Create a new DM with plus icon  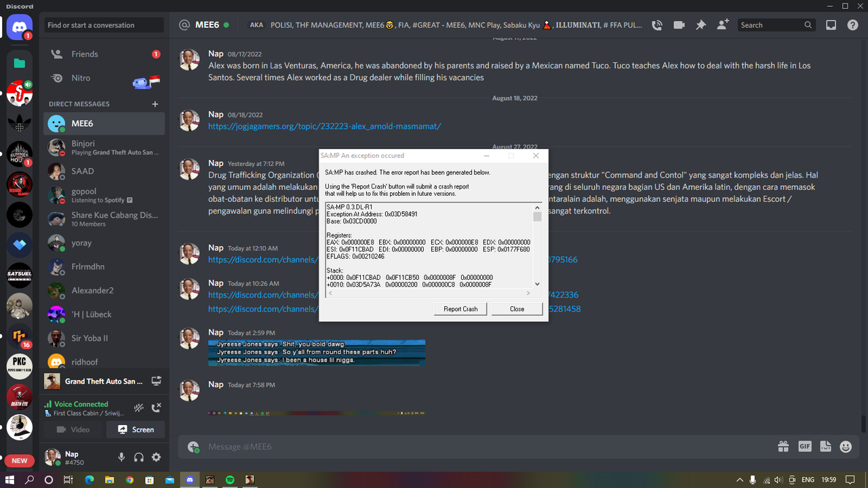tap(155, 104)
